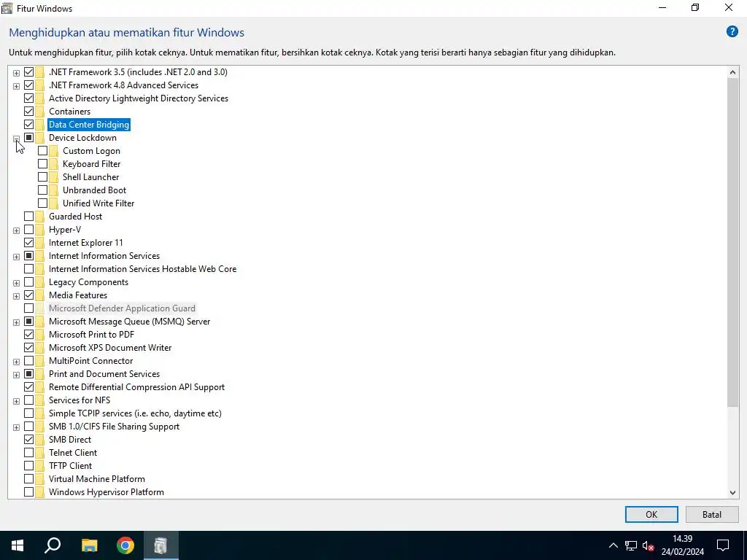Click the Fitur Windows title bar icon
This screenshot has width=747, height=560.
[7, 8]
